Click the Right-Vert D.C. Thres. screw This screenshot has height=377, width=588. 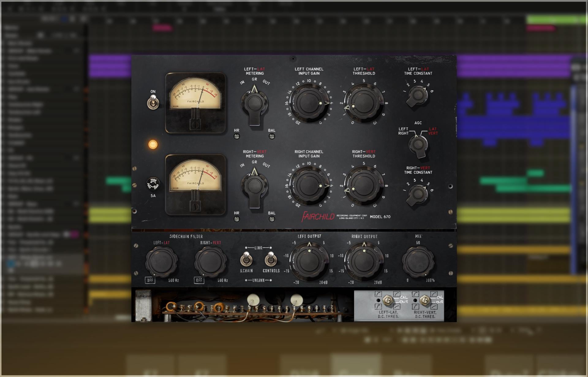(424, 300)
